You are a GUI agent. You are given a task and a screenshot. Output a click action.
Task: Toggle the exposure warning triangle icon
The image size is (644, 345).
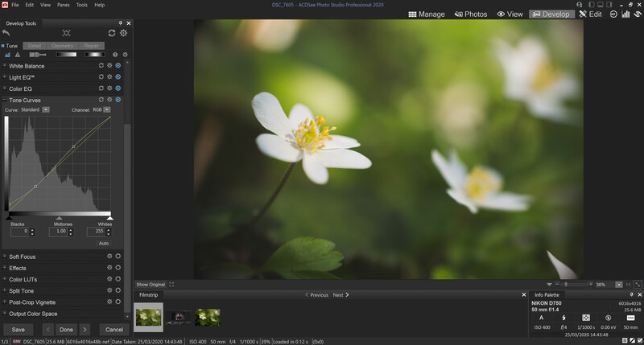click(17, 55)
